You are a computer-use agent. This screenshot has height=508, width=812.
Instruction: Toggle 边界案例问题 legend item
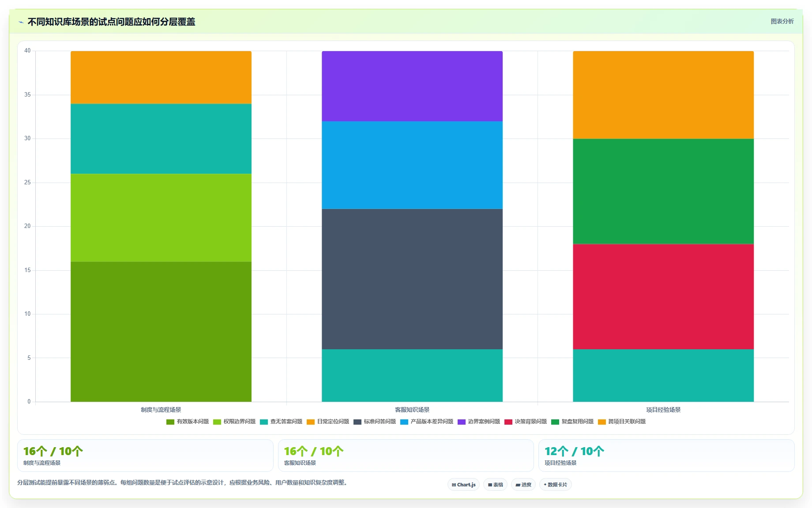[x=479, y=422]
